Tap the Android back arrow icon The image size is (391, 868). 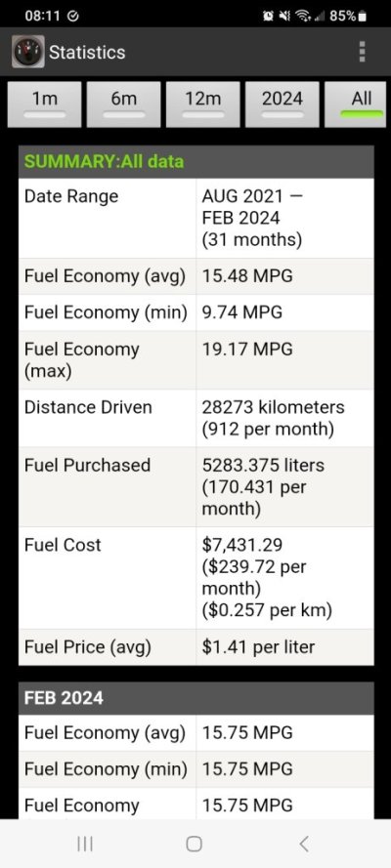[303, 844]
